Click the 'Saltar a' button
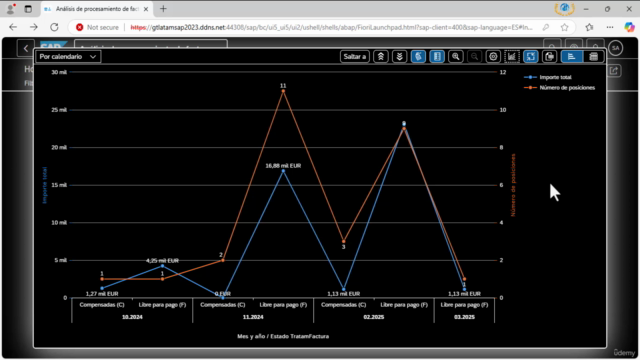The image size is (640, 360). pyautogui.click(x=355, y=57)
